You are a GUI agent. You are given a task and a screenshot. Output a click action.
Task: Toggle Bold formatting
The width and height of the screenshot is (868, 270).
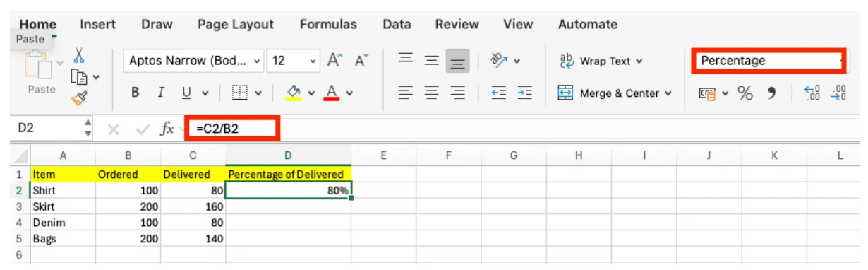tap(135, 93)
